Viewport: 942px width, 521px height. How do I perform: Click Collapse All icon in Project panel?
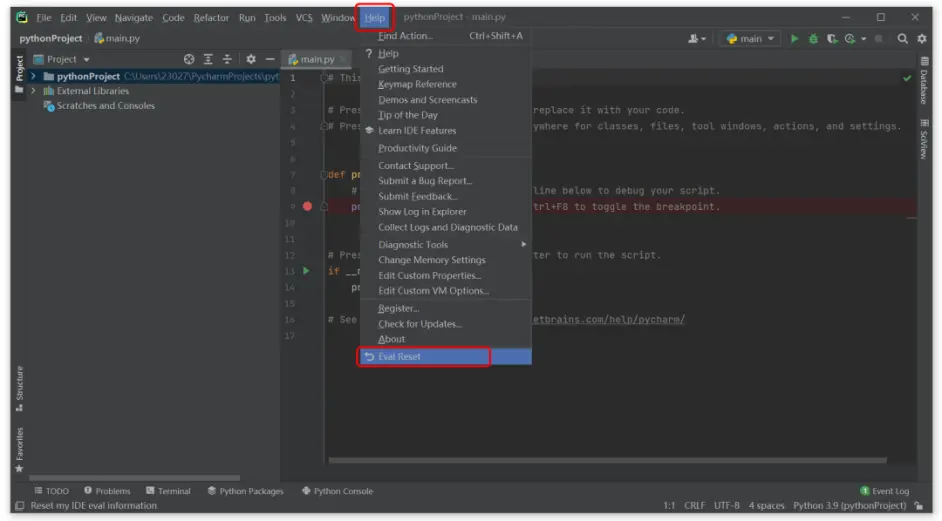(227, 59)
